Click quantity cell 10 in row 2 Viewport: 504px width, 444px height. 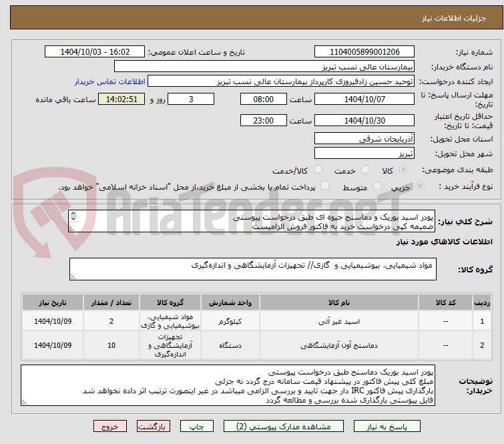pos(111,345)
